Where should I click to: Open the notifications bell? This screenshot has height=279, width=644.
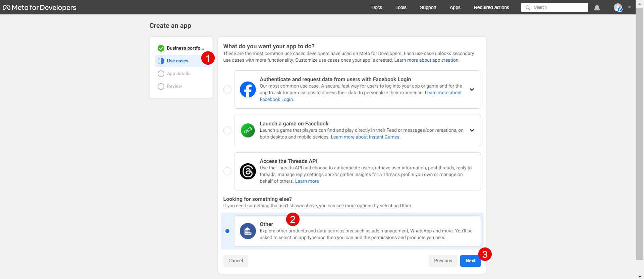(x=597, y=7)
